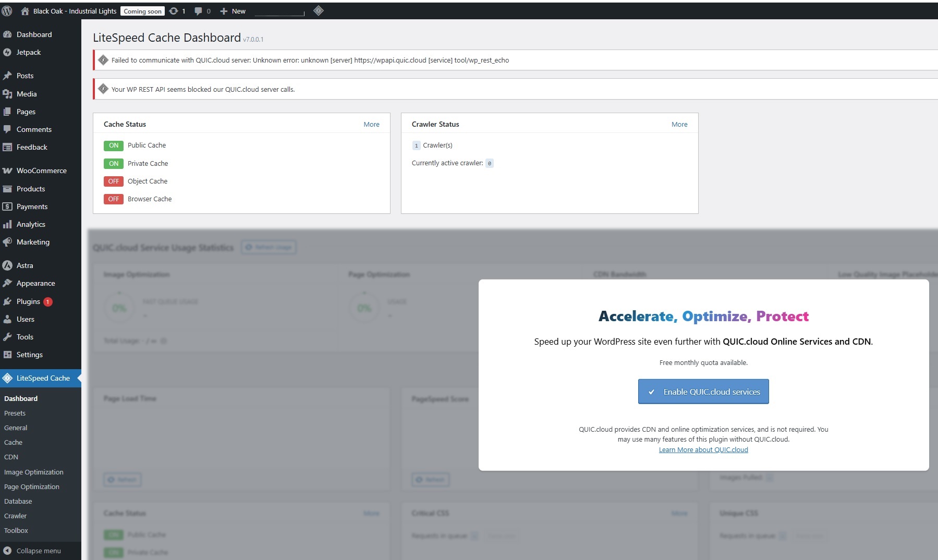Image resolution: width=938 pixels, height=560 pixels.
Task: Click Enable QUIC.cloud services button
Action: click(703, 392)
